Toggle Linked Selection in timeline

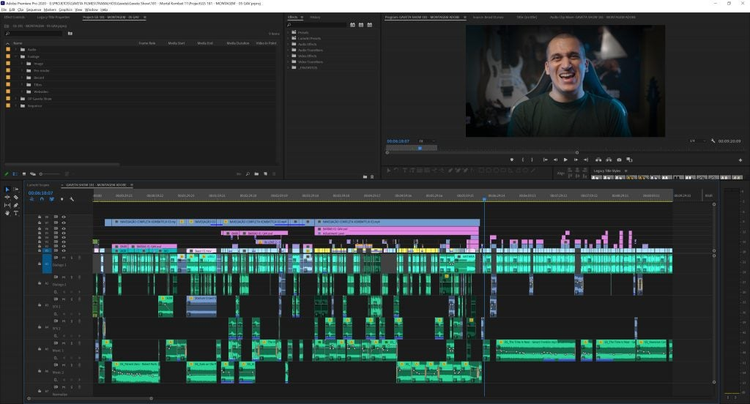52,199
